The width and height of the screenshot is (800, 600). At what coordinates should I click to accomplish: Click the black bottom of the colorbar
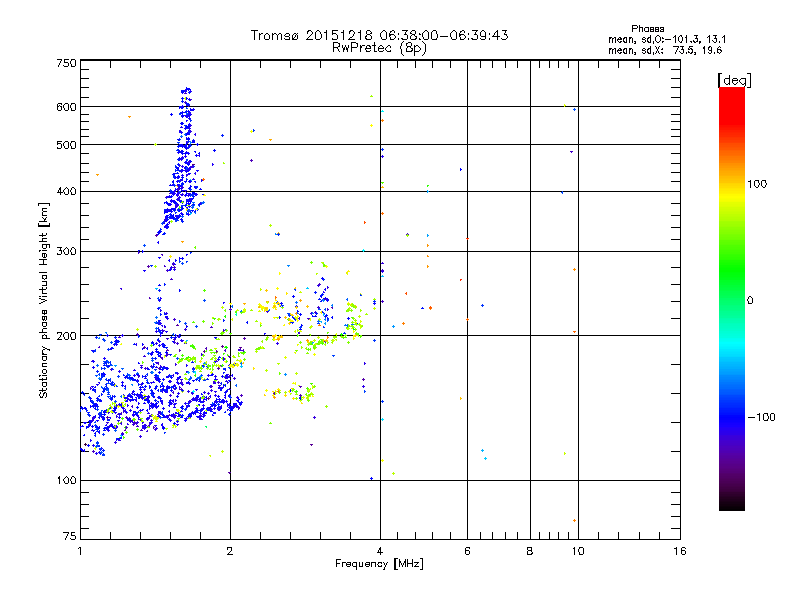pyautogui.click(x=732, y=503)
